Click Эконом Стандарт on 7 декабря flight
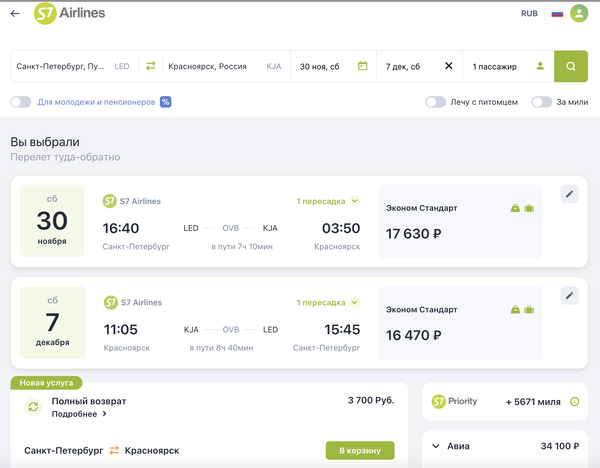 tap(421, 310)
